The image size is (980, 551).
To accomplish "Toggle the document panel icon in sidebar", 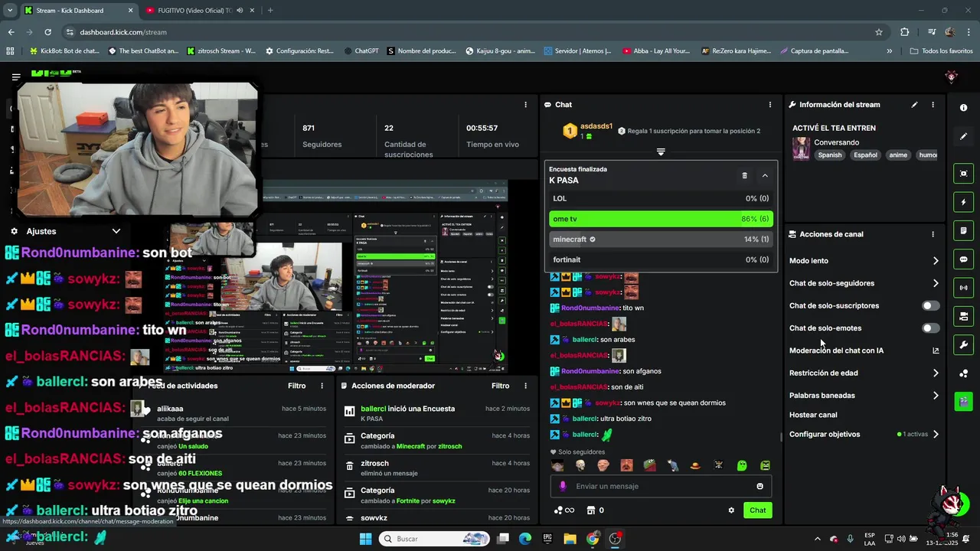I will tap(963, 230).
